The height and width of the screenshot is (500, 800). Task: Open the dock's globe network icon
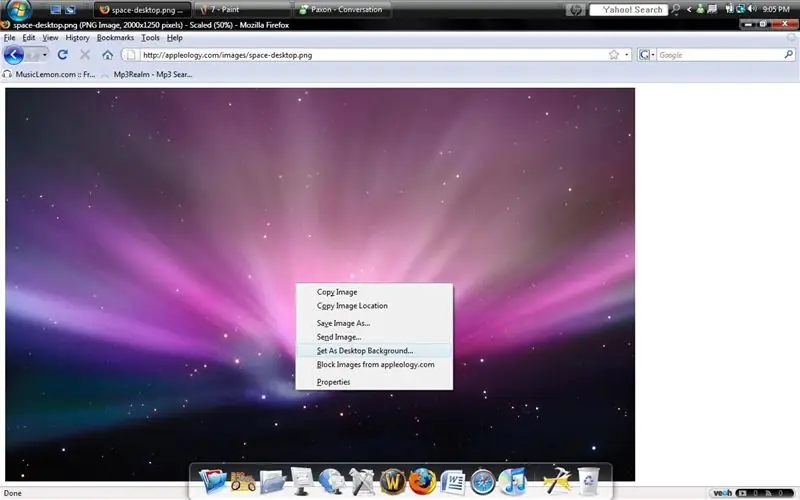[332, 481]
